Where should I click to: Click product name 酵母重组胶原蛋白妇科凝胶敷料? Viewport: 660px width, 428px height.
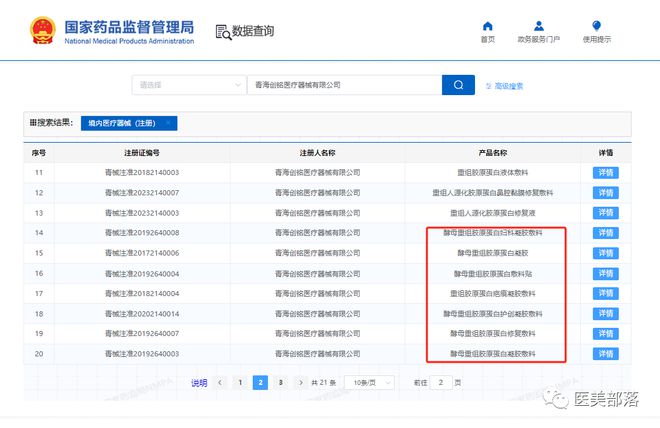[x=492, y=233]
